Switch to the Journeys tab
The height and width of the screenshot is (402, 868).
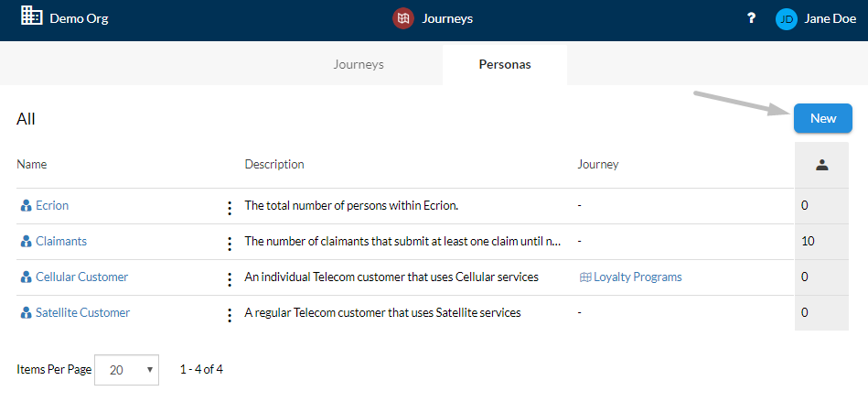(359, 64)
